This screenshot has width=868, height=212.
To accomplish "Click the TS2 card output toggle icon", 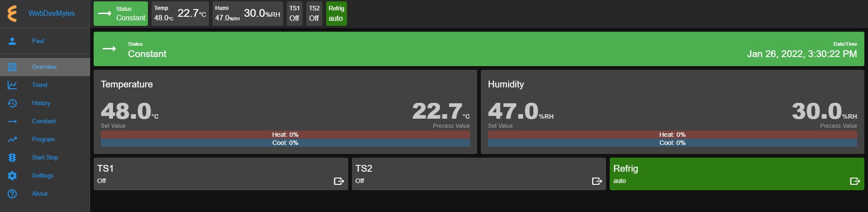I will [x=597, y=181].
